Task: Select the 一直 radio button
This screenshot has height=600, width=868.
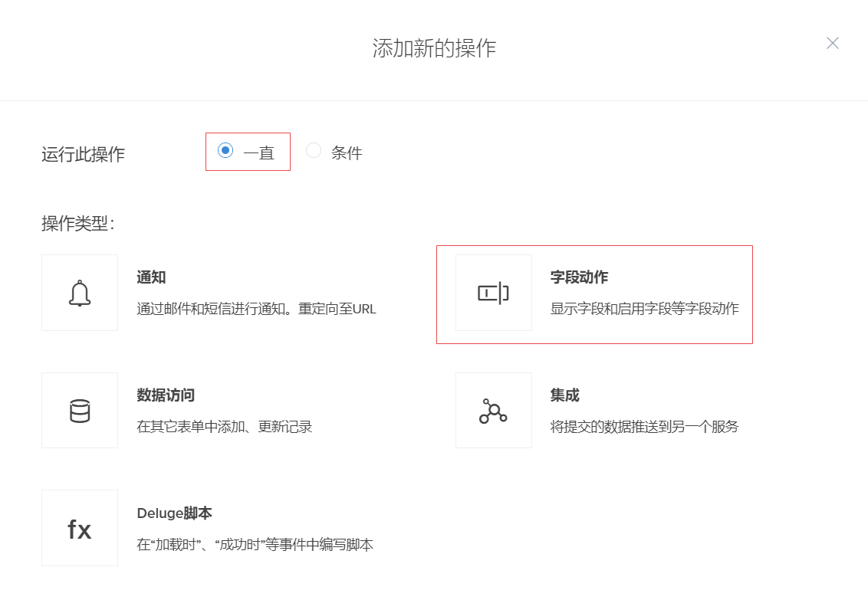Action: coord(225,151)
